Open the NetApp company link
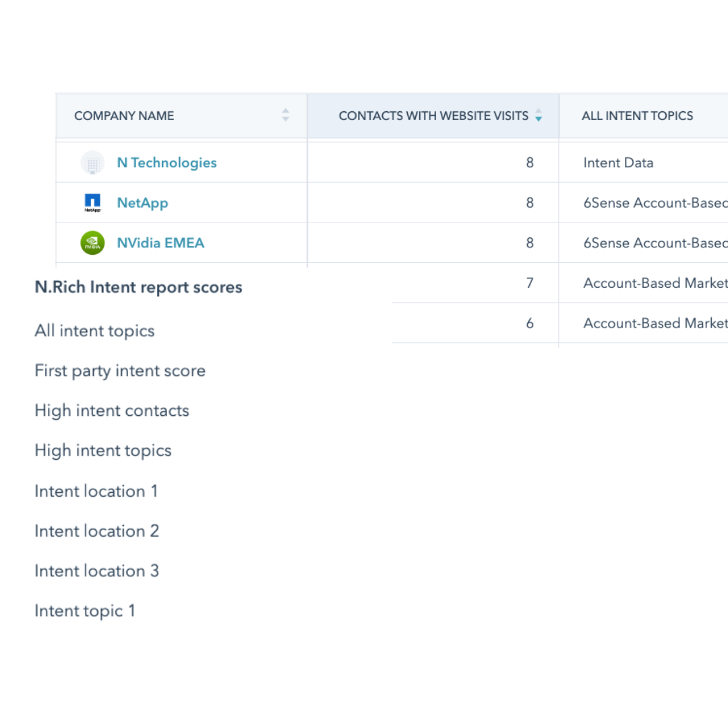 142,203
